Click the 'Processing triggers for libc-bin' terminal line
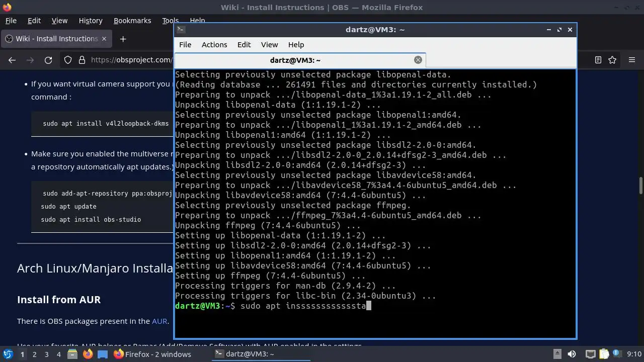This screenshot has width=644, height=362. tap(305, 296)
